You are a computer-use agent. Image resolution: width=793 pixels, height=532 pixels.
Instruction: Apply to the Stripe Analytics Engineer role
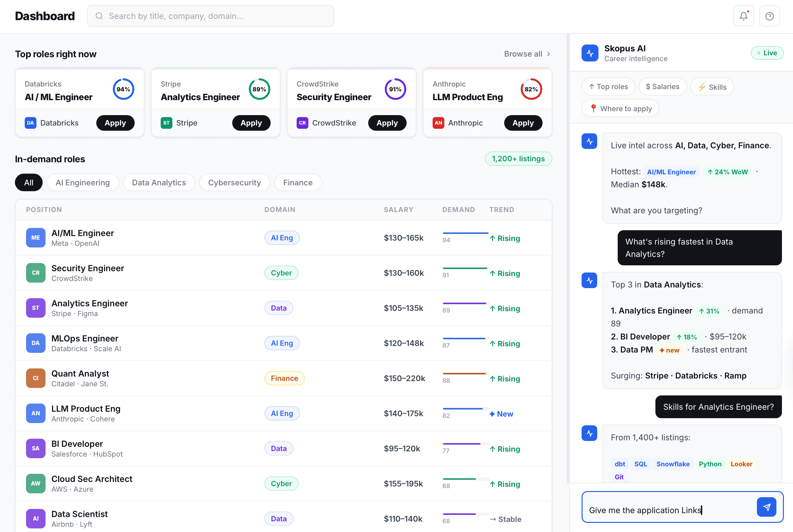[x=251, y=123]
